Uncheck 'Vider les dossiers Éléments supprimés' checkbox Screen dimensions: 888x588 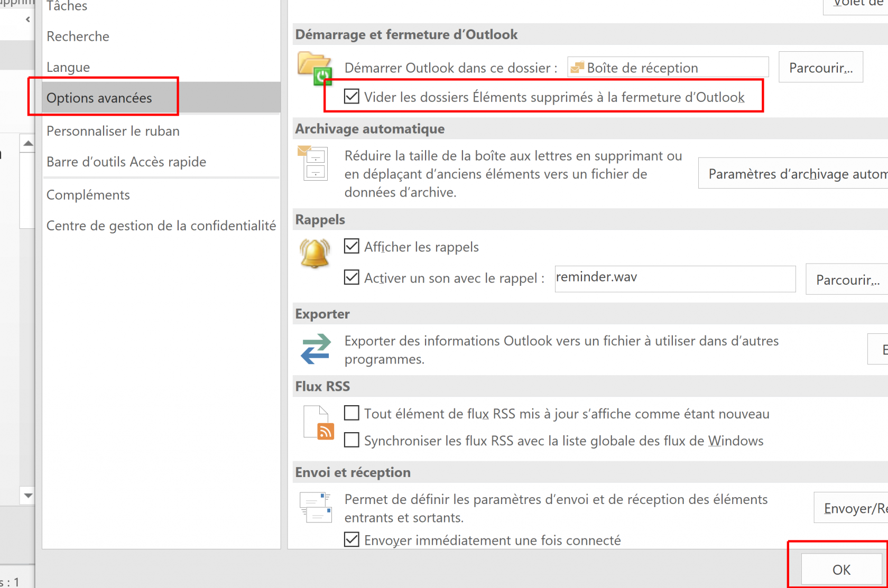point(351,97)
